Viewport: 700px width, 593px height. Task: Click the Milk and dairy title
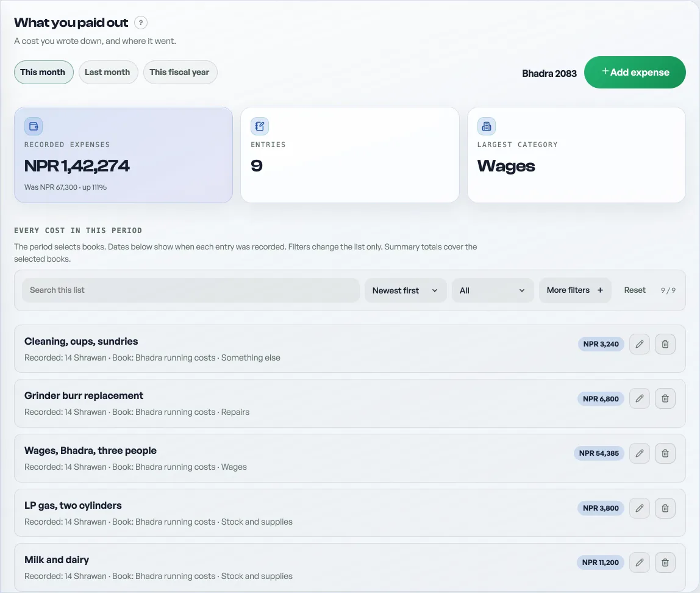tap(57, 560)
